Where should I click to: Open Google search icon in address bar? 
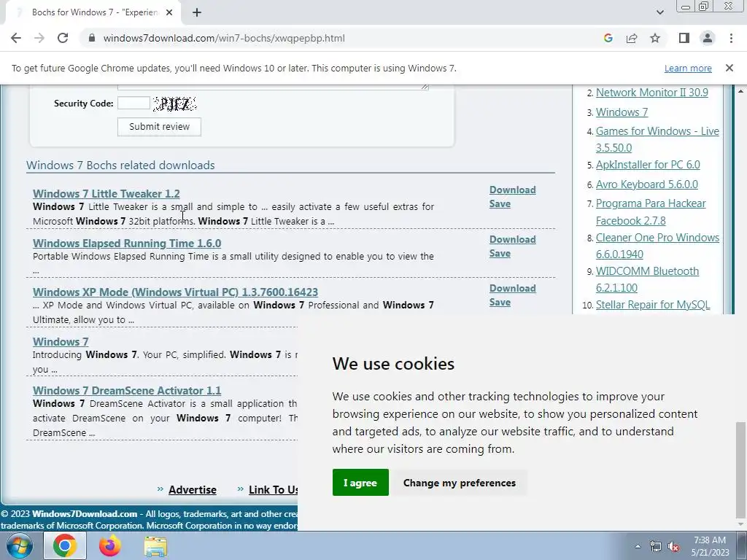(x=608, y=38)
